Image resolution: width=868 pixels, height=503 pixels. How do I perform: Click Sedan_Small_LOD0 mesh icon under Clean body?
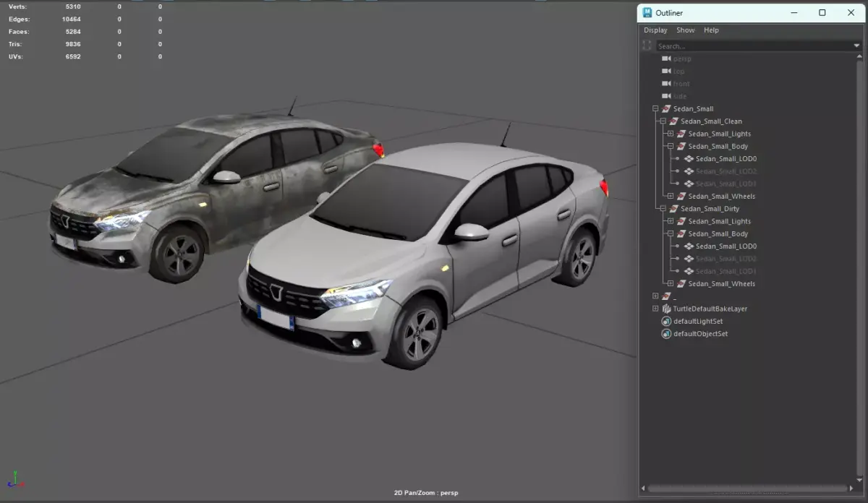click(689, 159)
